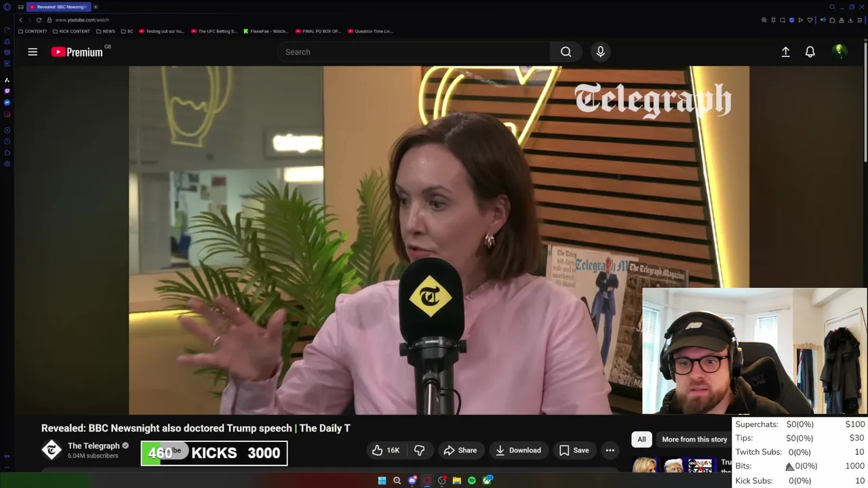Image resolution: width=868 pixels, height=488 pixels.
Task: Focus the YouTube Search field
Action: 414,52
